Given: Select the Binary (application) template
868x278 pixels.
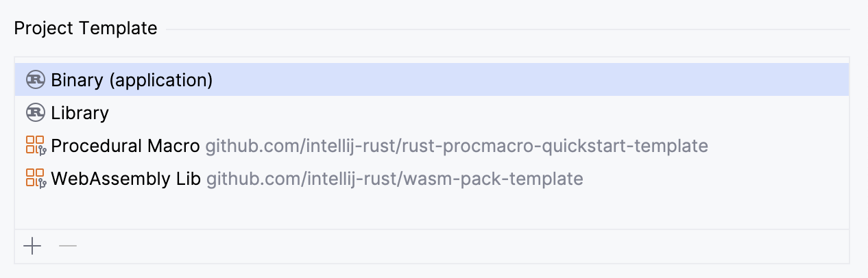Looking at the screenshot, I should click(132, 80).
